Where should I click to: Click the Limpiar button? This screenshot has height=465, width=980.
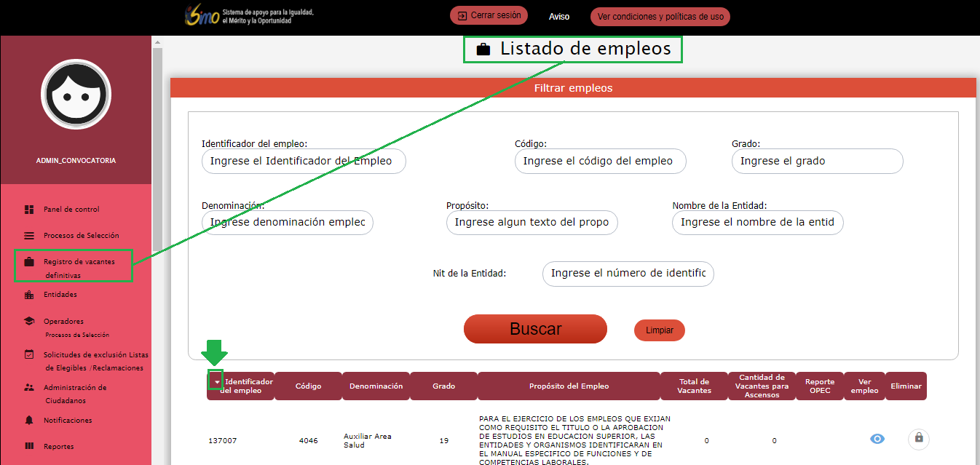coord(660,330)
